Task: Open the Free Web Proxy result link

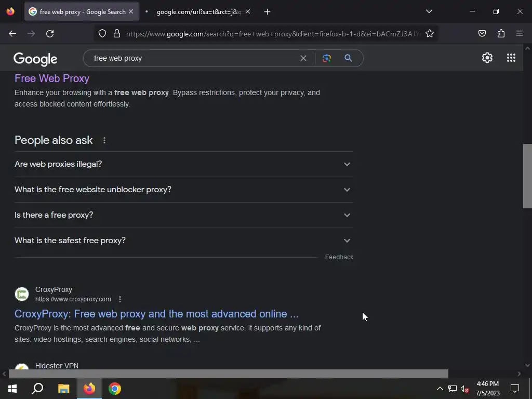Action: (52, 78)
